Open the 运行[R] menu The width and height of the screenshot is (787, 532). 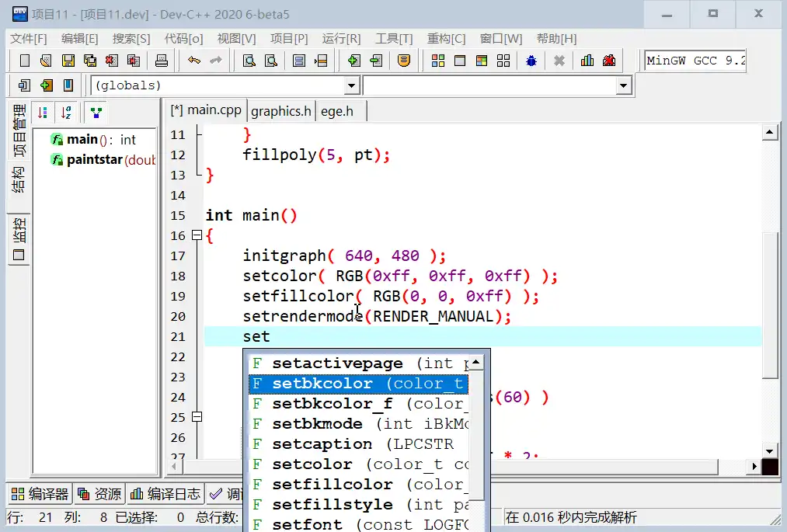coord(341,39)
